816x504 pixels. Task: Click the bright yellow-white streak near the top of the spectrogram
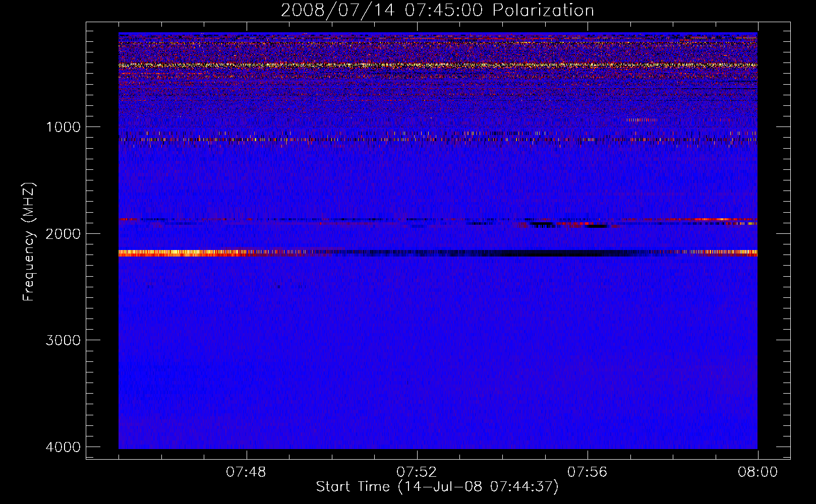(438, 65)
